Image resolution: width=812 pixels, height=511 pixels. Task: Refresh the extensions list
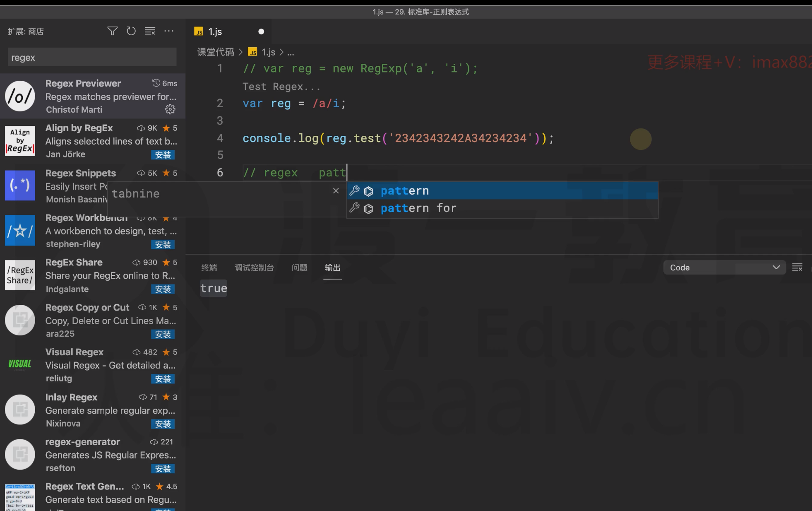click(131, 31)
